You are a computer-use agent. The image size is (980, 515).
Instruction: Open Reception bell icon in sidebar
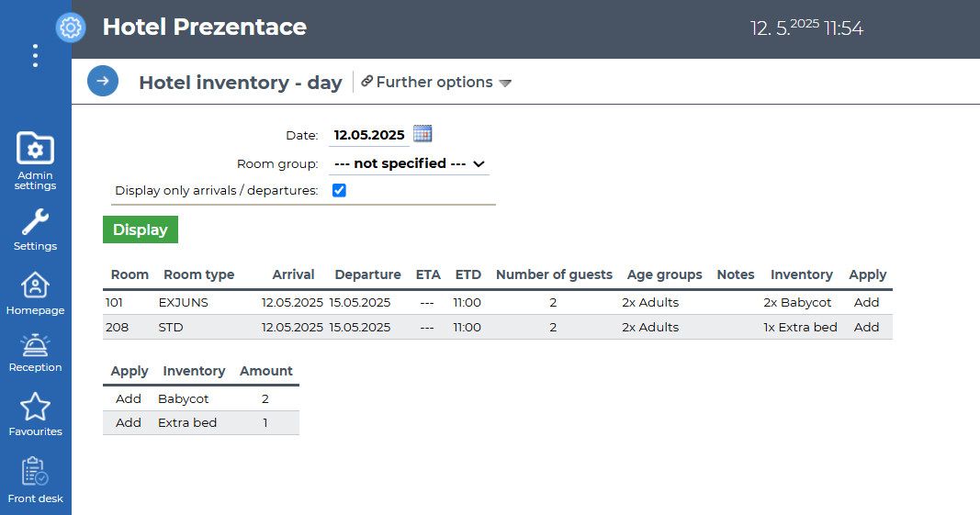tap(35, 353)
